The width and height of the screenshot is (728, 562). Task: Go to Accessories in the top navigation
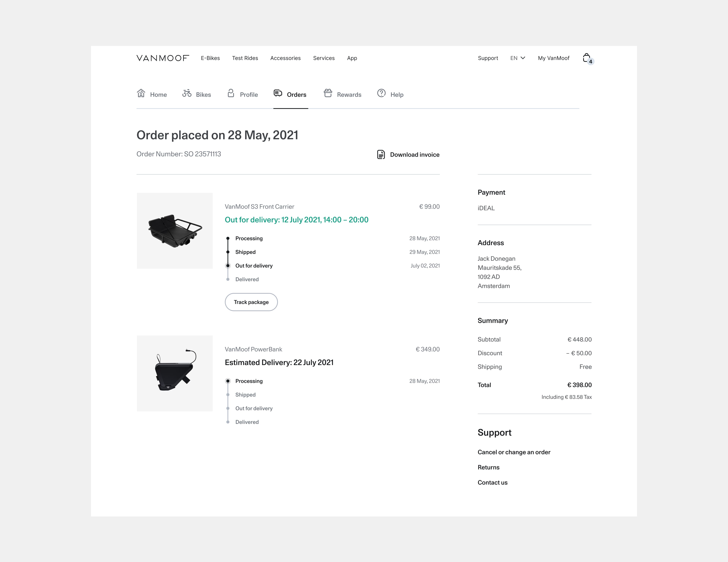[x=285, y=58]
